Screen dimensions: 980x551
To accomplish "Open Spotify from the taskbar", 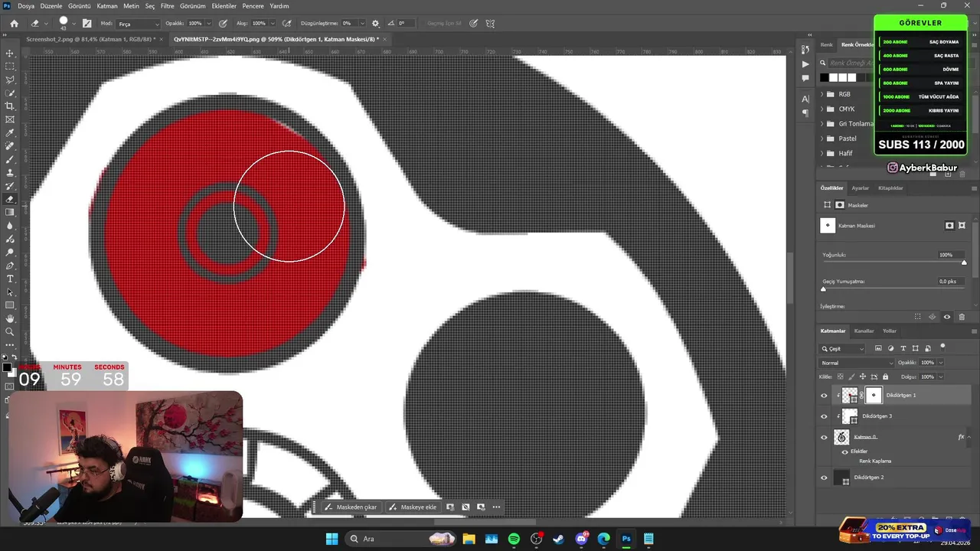I will coord(514,539).
